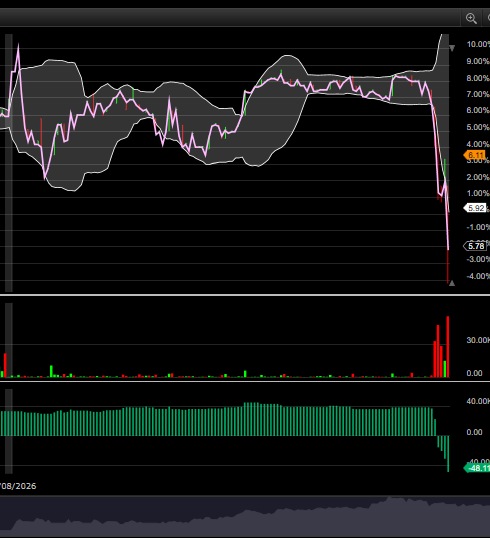Click the down triangle beside 10.00% on price axis
490x538 pixels.
pos(452,48)
